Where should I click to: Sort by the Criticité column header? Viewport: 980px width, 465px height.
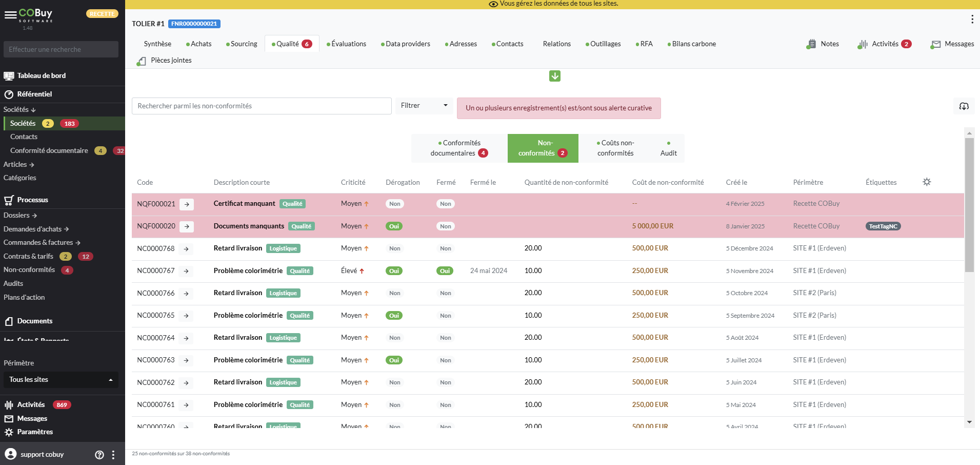click(x=353, y=183)
